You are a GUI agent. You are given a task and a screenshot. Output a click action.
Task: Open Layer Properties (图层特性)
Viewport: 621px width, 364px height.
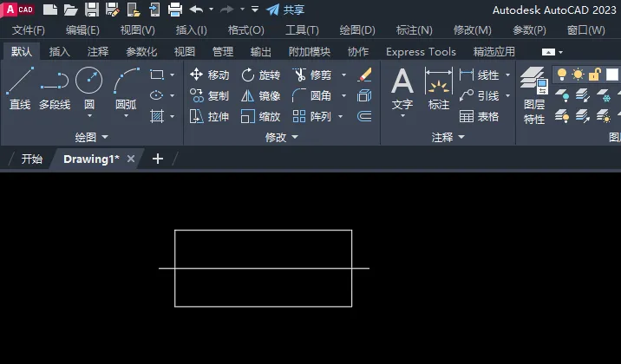(x=534, y=95)
